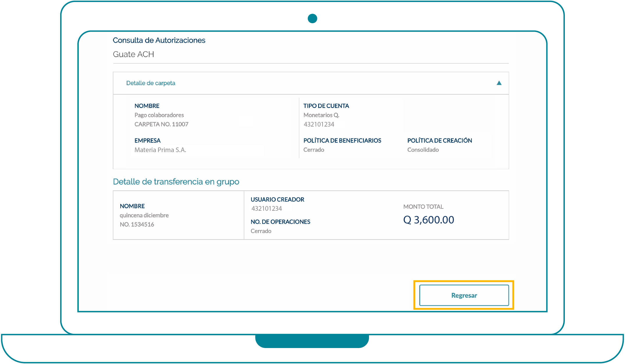Click the Detalle de transferencia en grupo heading
The width and height of the screenshot is (625, 364).
pyautogui.click(x=176, y=182)
